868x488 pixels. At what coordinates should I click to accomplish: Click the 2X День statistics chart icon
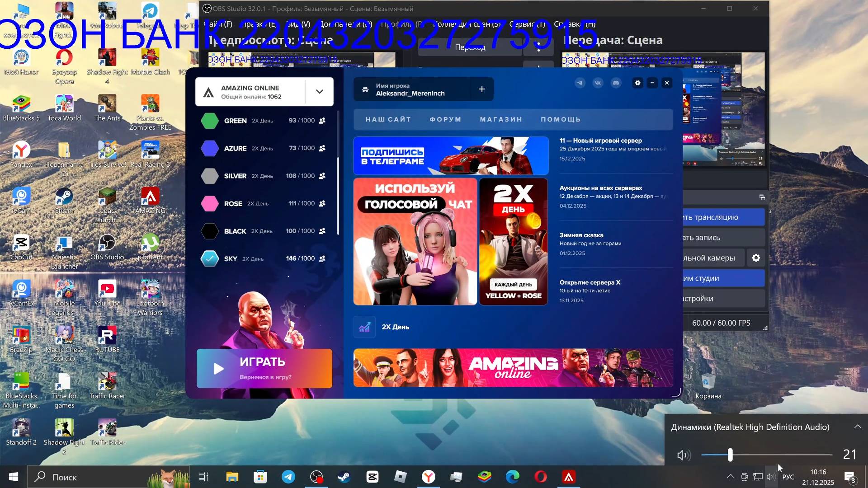[364, 327]
